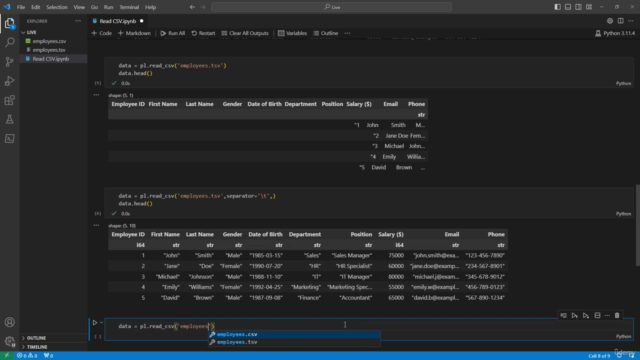
Task: Open the Terminal menu
Action: [129, 7]
